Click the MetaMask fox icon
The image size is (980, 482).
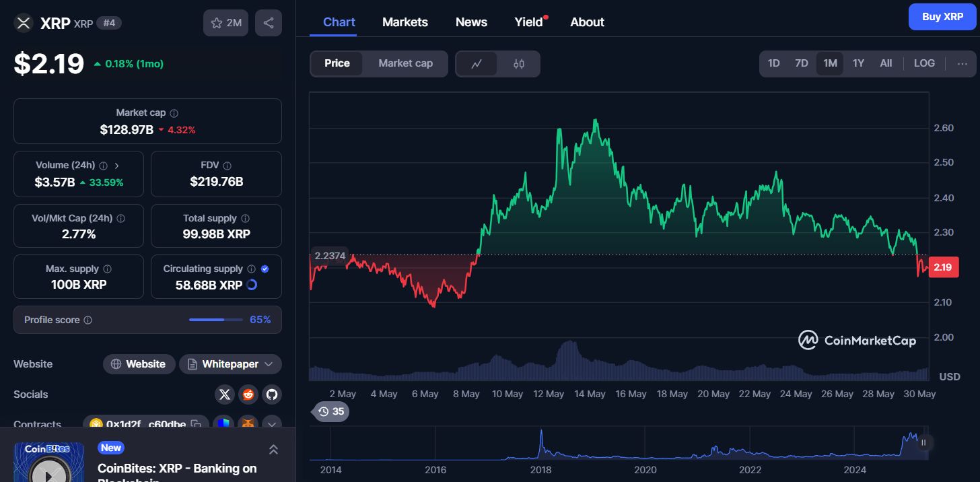point(248,424)
